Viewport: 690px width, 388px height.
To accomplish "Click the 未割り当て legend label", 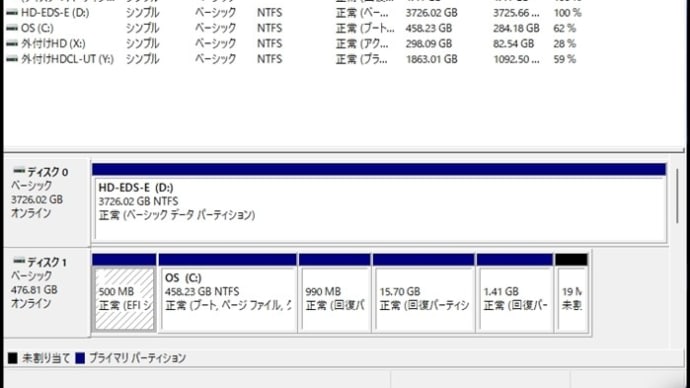I will tap(46, 359).
